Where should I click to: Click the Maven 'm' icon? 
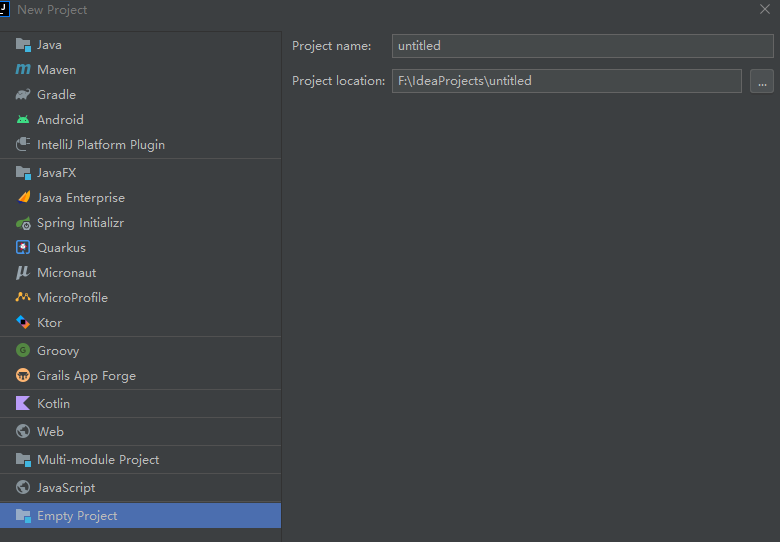pyautogui.click(x=23, y=70)
